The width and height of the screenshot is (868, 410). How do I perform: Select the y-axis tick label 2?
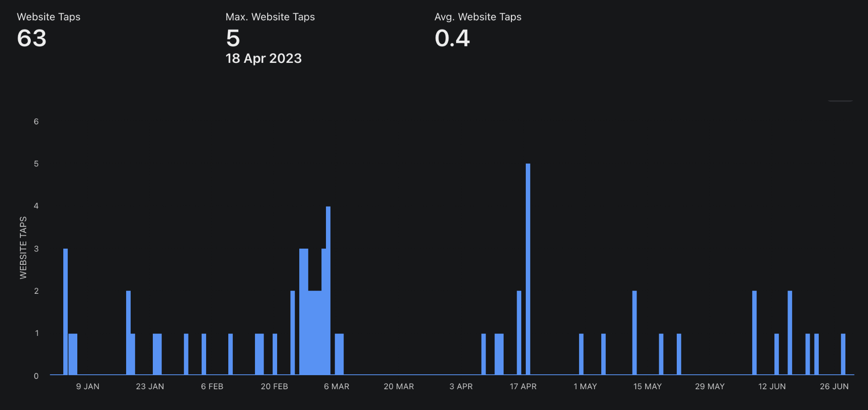(36, 291)
